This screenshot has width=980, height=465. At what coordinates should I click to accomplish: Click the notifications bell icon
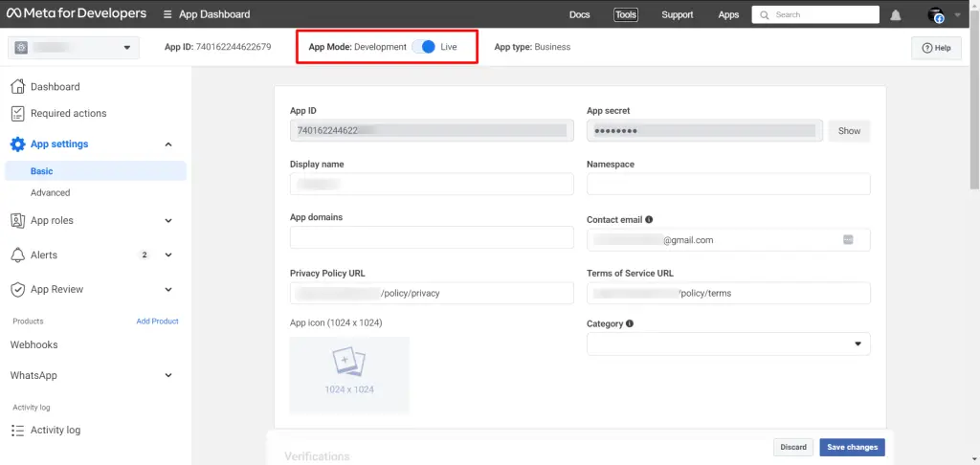(x=896, y=15)
